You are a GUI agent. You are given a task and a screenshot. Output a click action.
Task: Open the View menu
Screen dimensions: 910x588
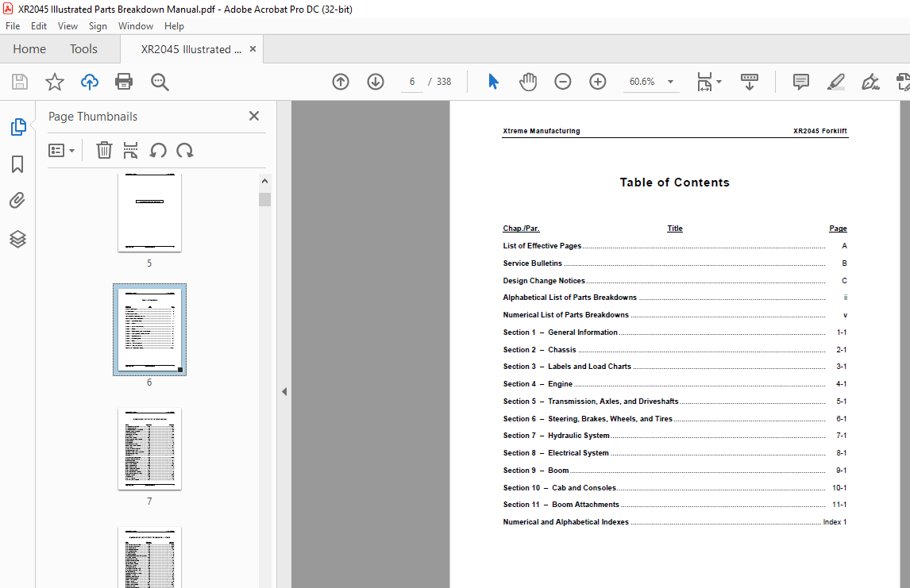click(x=67, y=26)
